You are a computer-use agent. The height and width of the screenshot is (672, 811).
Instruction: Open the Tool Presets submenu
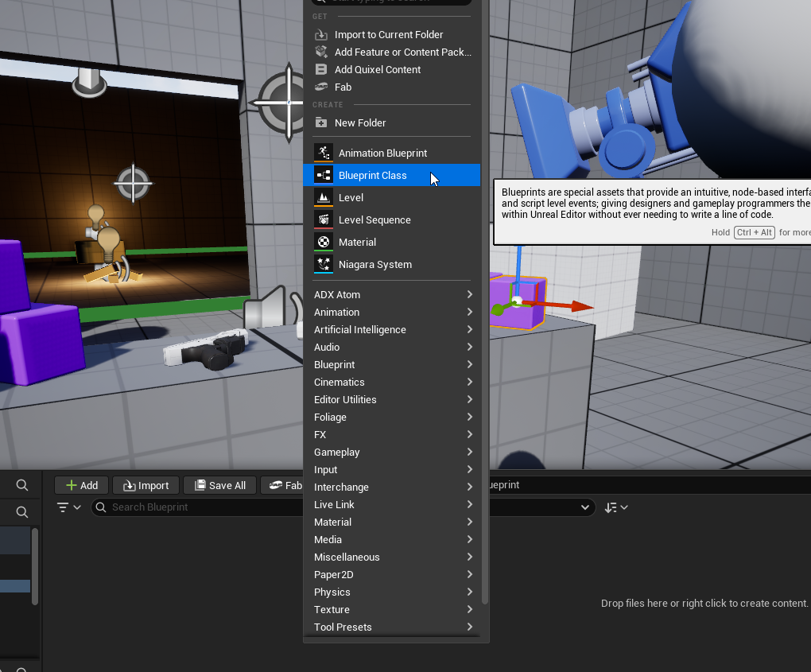coord(393,627)
